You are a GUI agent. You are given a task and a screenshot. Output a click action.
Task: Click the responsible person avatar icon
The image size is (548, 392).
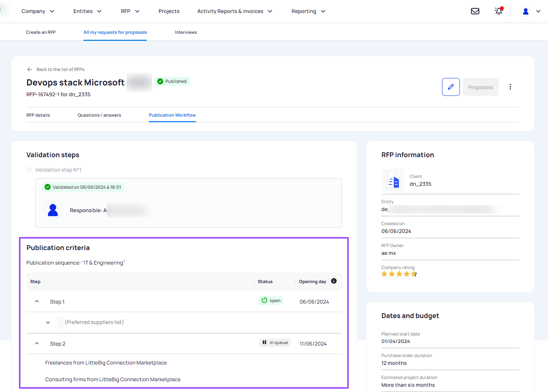53,210
